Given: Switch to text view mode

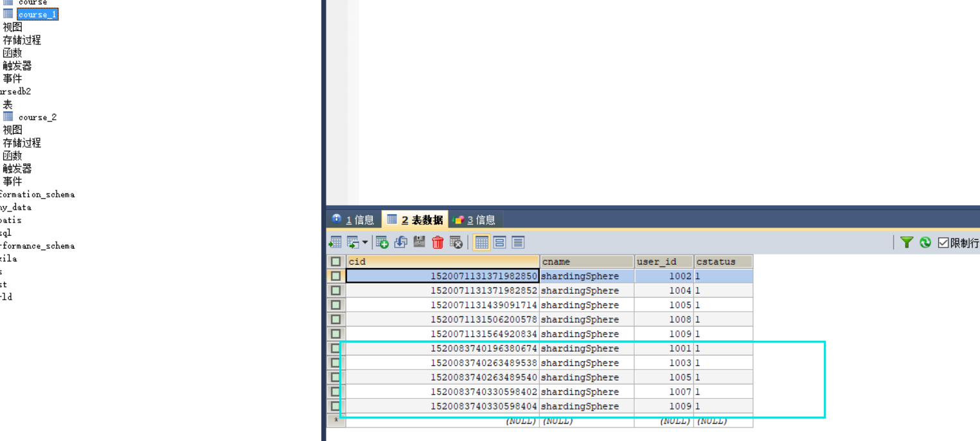Looking at the screenshot, I should coord(518,242).
